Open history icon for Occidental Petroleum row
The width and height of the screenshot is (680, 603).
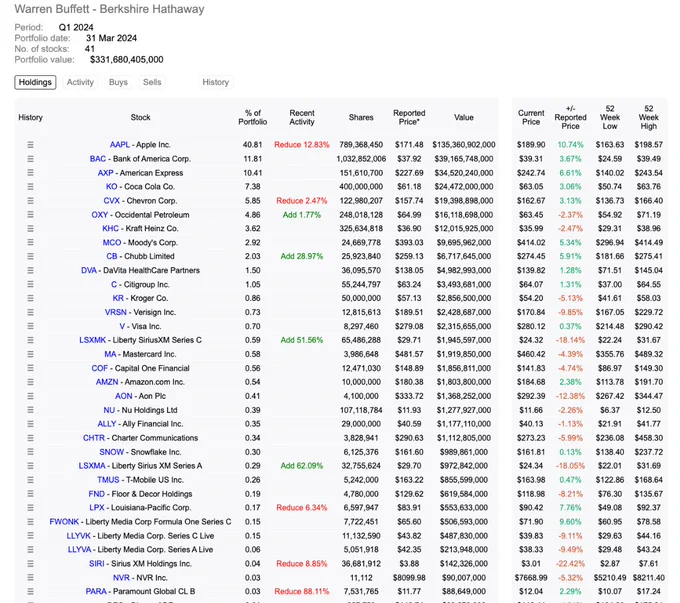30,215
